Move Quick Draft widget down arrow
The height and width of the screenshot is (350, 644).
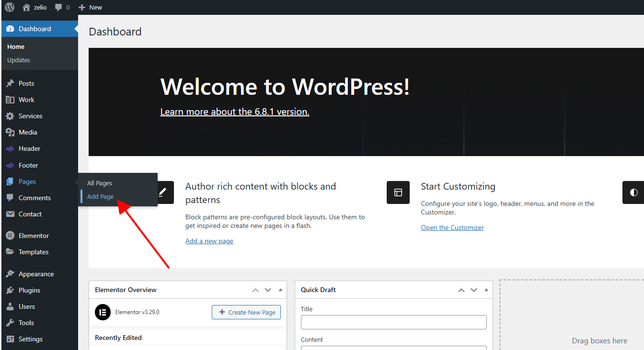tap(474, 290)
